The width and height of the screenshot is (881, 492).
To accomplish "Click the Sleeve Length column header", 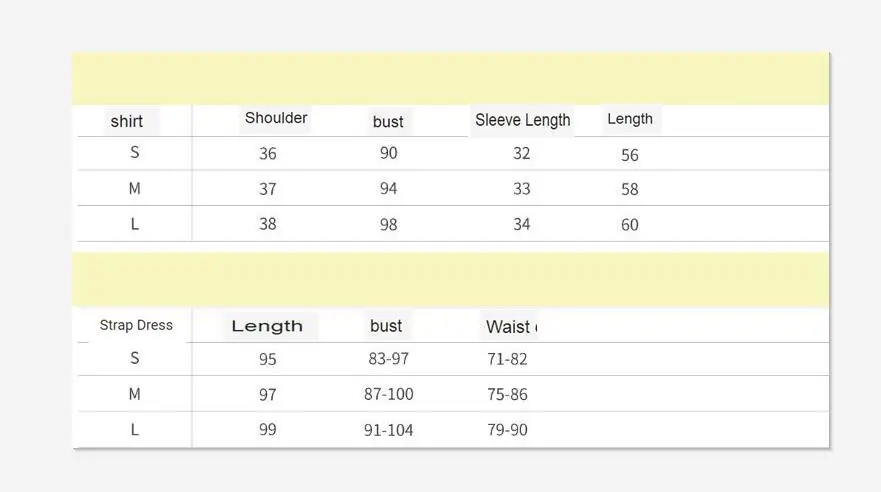I will (x=523, y=120).
